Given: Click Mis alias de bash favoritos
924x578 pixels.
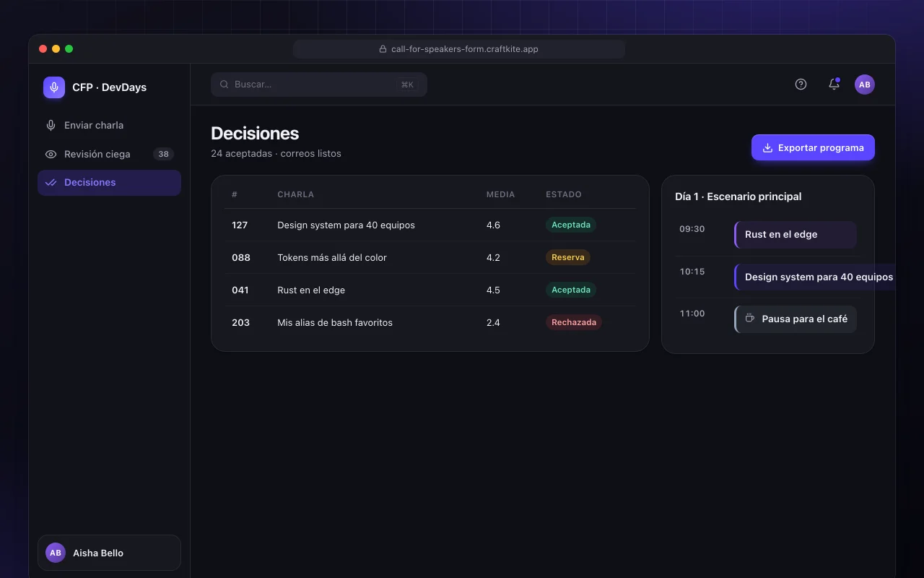Looking at the screenshot, I should point(335,322).
